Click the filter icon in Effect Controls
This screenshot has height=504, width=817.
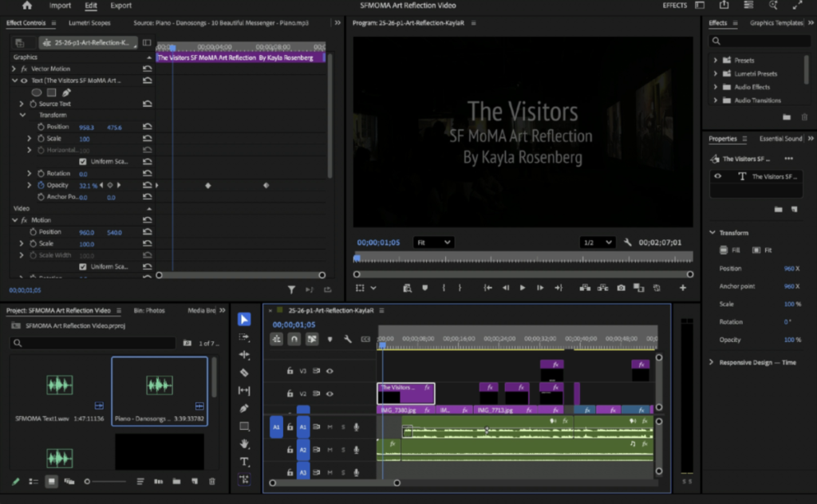tap(291, 289)
